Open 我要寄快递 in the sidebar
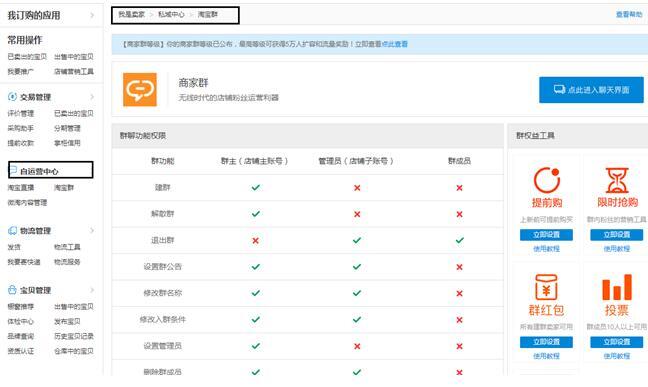 click(x=24, y=262)
